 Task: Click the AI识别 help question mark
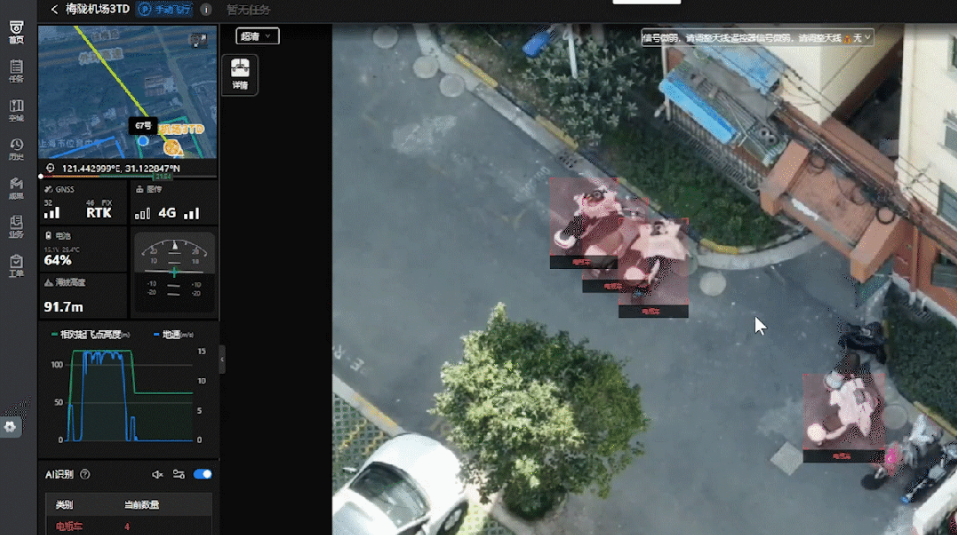85,474
